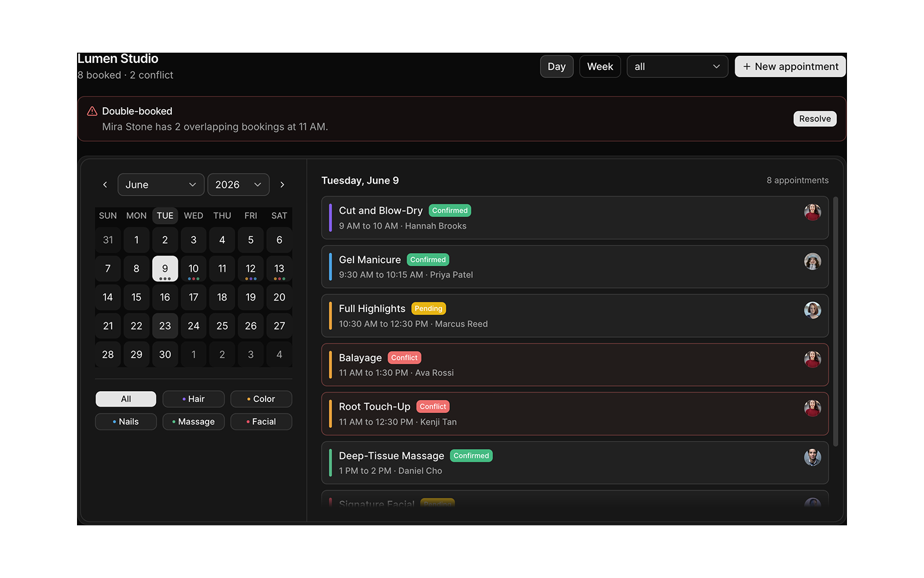This screenshot has height=578, width=924.
Task: Click Conflict badge on Root Touch-Up
Action: (x=433, y=407)
